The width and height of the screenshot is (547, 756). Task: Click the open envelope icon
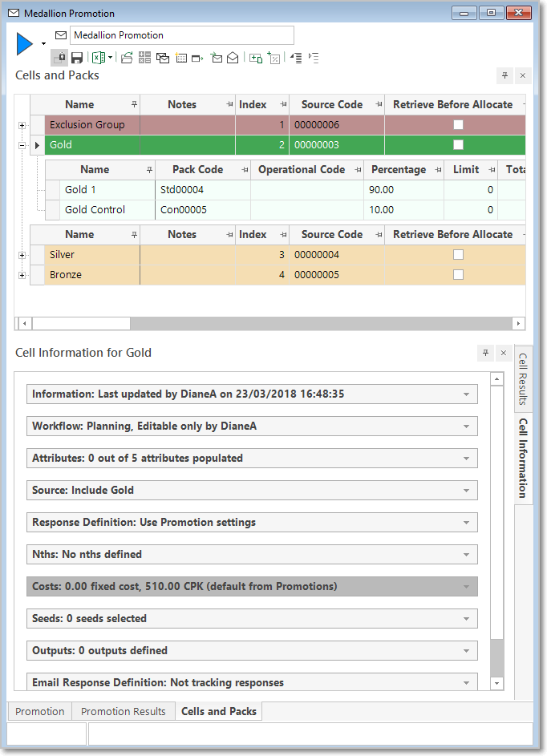click(233, 59)
